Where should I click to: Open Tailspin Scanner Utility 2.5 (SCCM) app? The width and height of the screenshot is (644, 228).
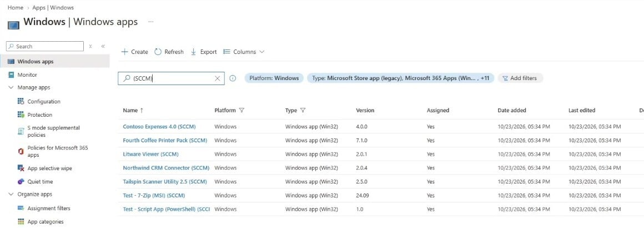tap(165, 181)
